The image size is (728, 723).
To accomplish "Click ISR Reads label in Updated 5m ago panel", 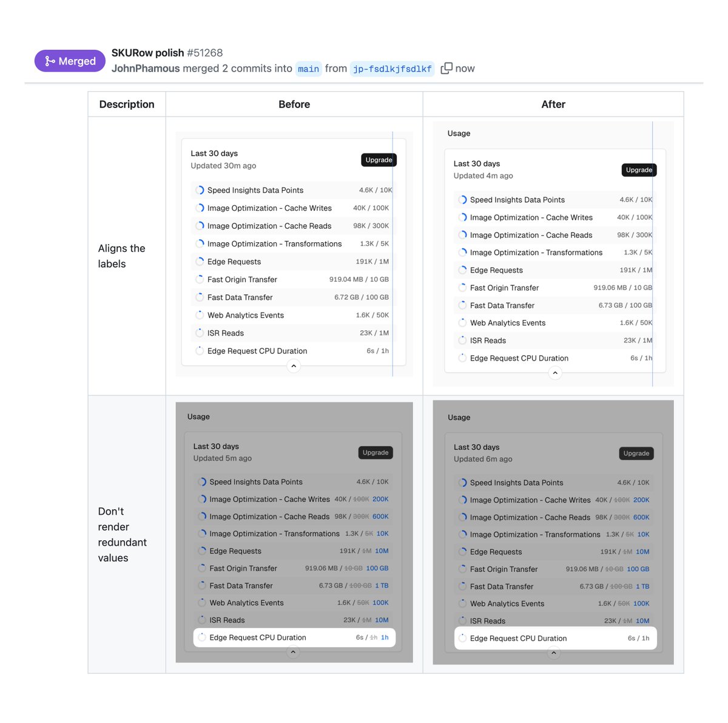I will (x=227, y=620).
